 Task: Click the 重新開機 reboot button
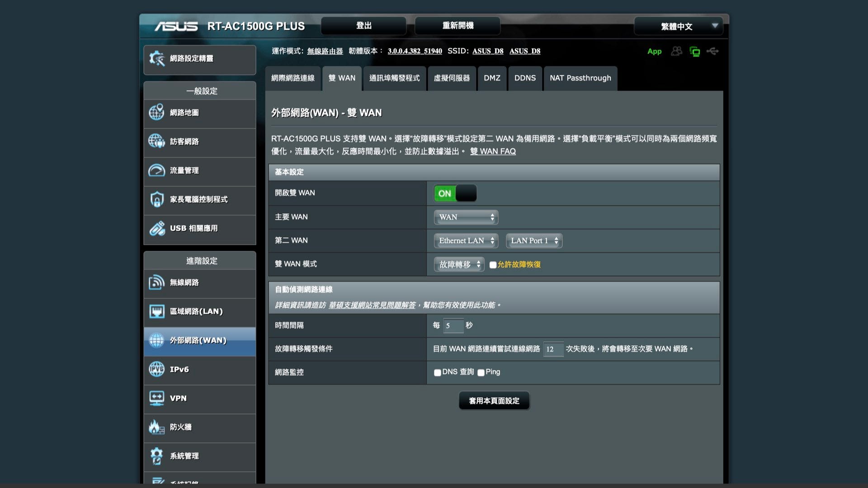click(458, 26)
